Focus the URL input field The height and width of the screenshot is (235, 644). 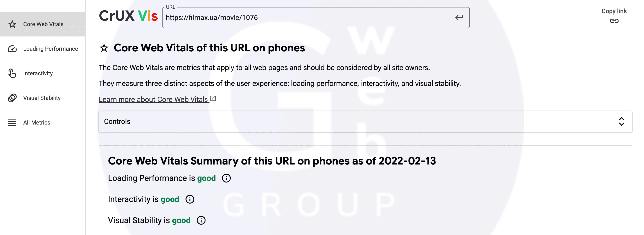pos(308,18)
